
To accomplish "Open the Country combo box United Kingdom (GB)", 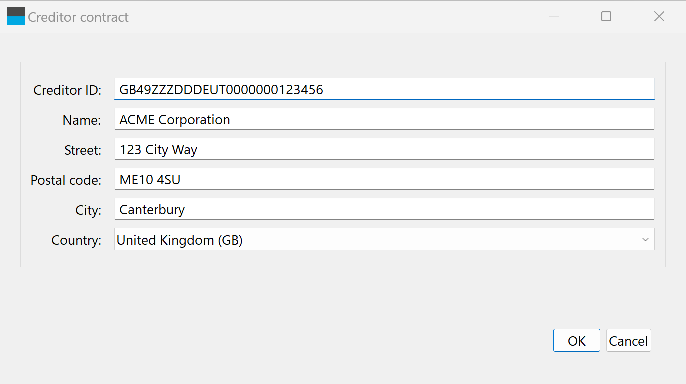I will [x=384, y=240].
